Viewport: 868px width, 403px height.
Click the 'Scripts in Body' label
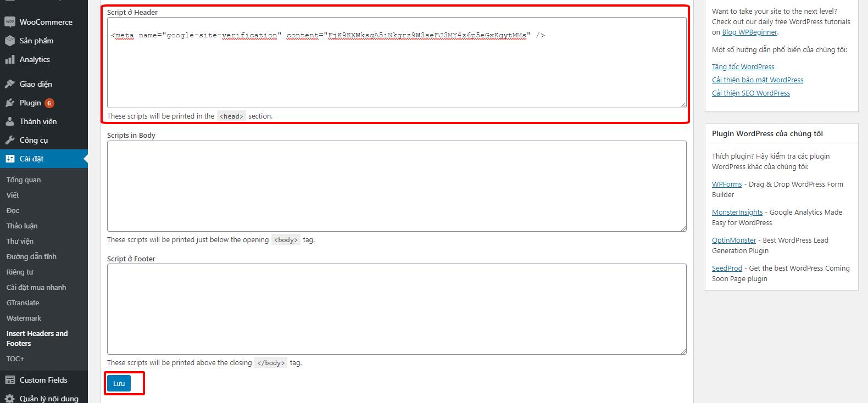[x=131, y=135]
